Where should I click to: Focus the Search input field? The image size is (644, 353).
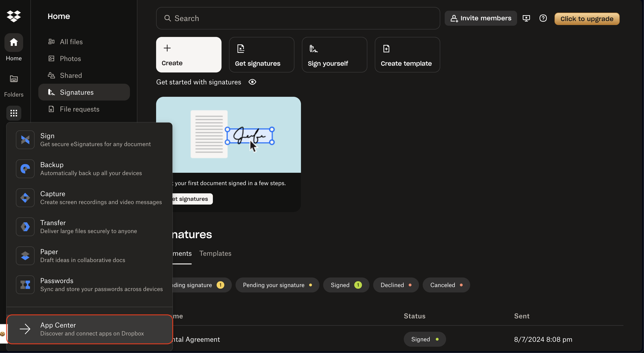[298, 18]
